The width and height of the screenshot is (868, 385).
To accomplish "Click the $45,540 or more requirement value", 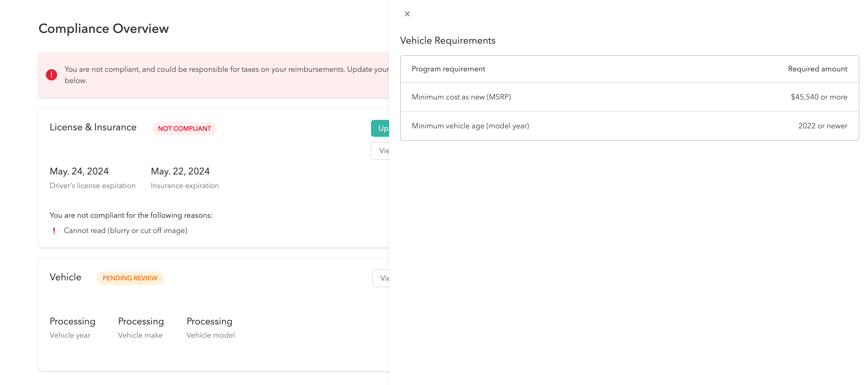I will [819, 97].
